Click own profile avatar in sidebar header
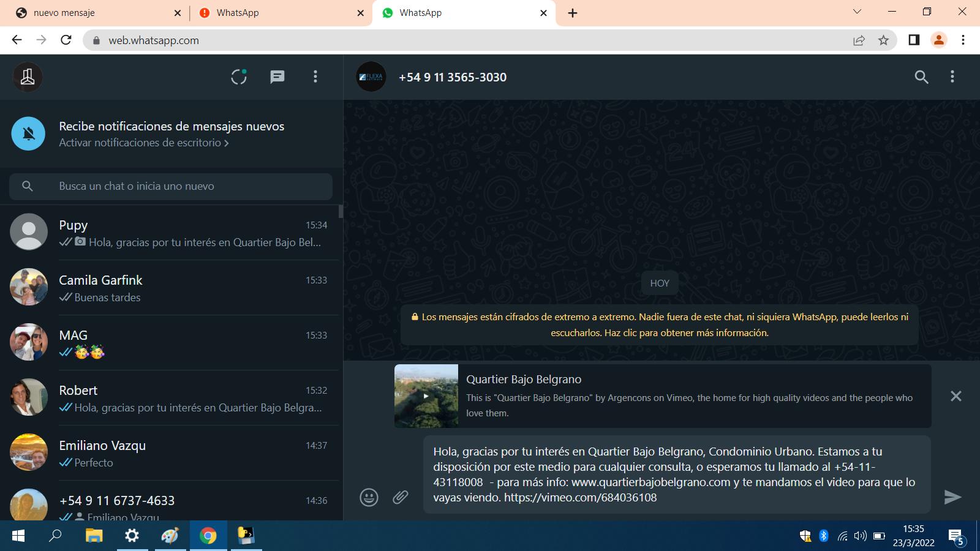980x551 pixels. pyautogui.click(x=28, y=77)
